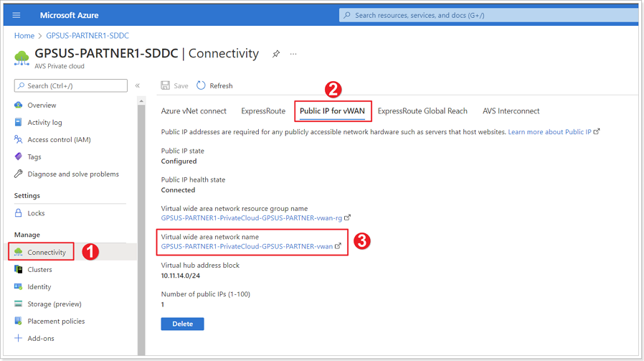644x361 pixels.
Task: Select the 'Connected' health state text
Action: click(178, 190)
